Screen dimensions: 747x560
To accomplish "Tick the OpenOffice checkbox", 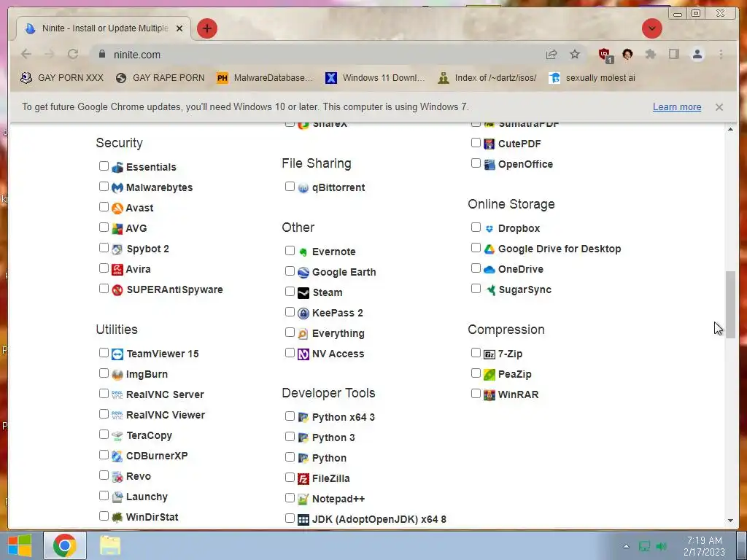I will 476,163.
